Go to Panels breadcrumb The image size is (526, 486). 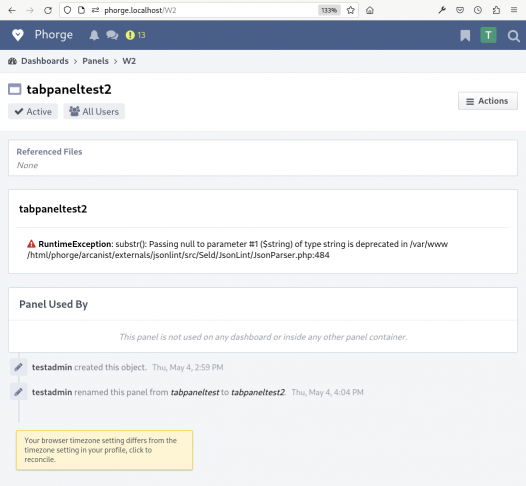pos(95,61)
